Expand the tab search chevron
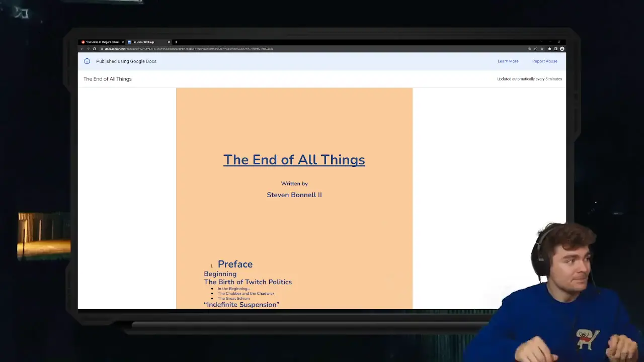 (541, 42)
